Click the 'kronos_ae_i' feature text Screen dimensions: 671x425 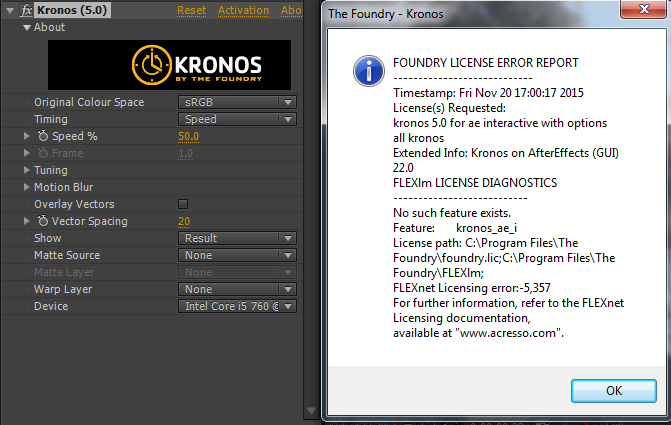click(487, 228)
